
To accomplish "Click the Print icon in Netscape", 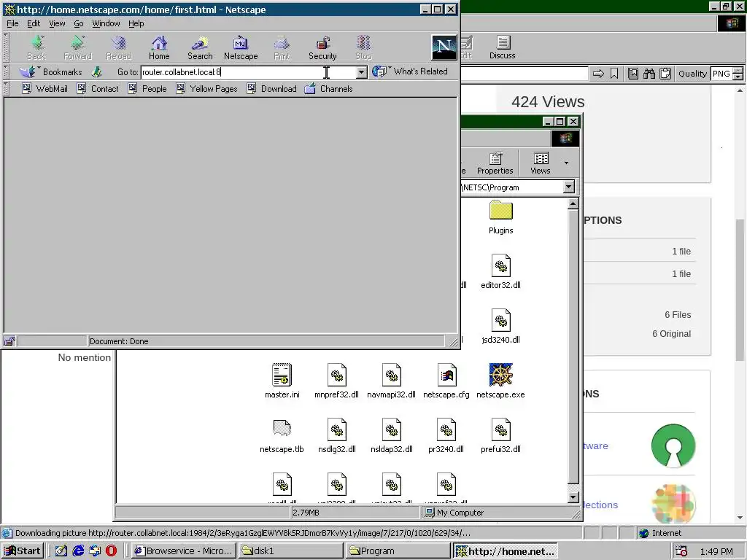I will [282, 48].
